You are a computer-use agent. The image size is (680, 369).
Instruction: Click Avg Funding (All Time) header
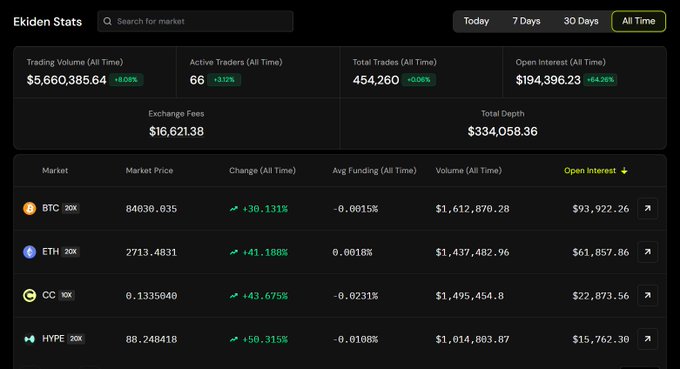point(374,171)
